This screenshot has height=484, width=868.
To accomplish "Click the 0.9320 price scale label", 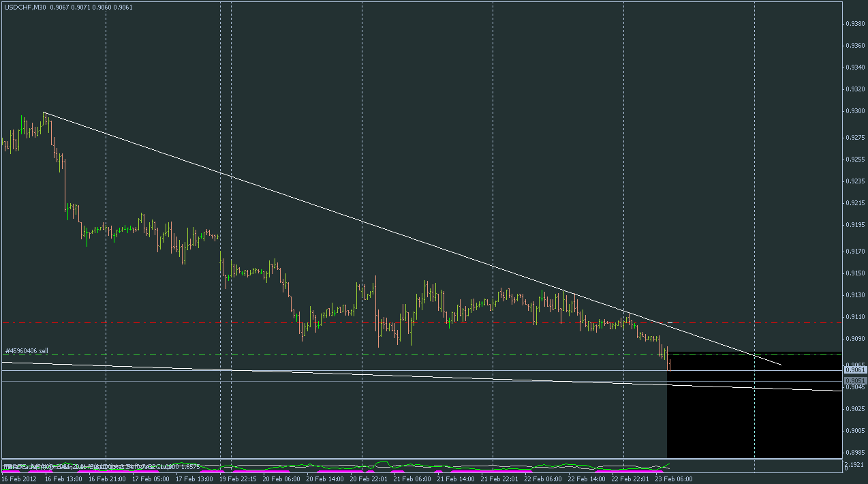I will coord(856,89).
